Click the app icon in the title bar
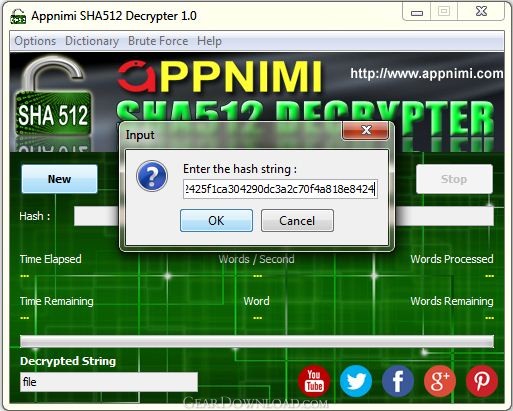Screen dimensions: 513x411 18,16
